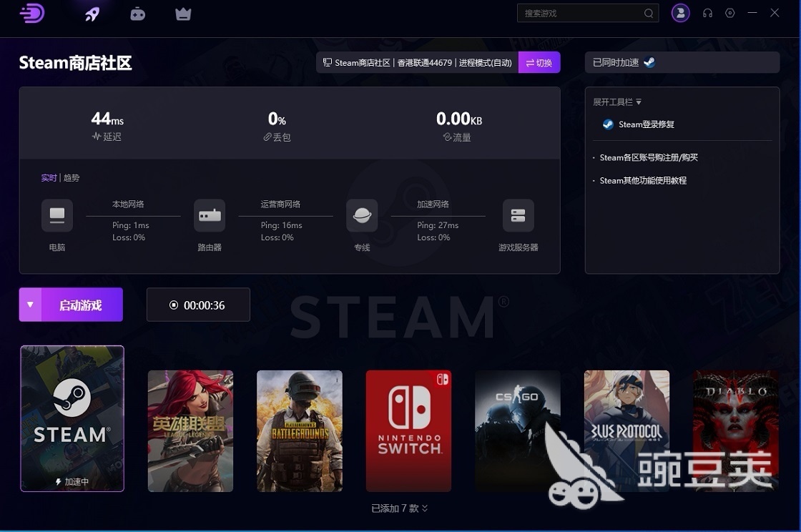Expand the 已添加 7 款 games list
The image size is (801, 532).
400,508
